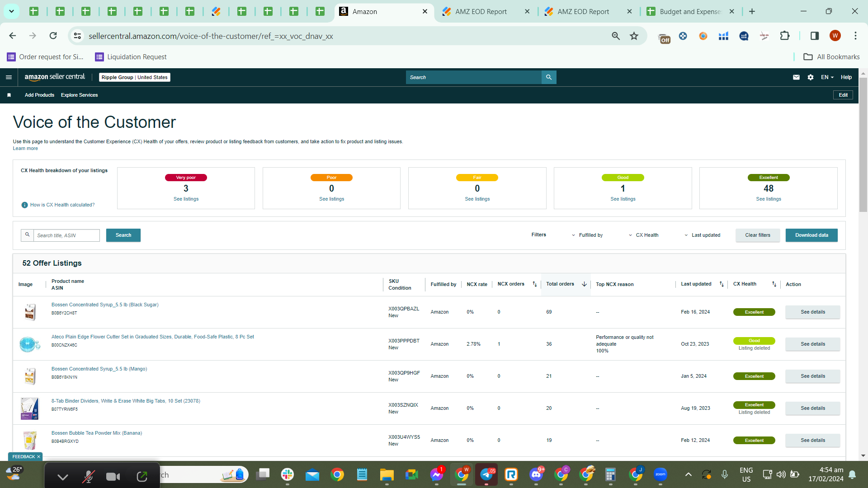Click the browser address bar URL
This screenshot has height=488, width=868.
pyautogui.click(x=211, y=36)
